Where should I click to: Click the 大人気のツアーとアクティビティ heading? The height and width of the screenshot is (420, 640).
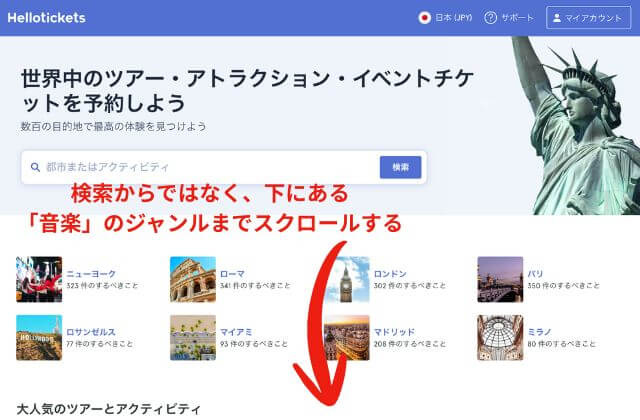click(109, 409)
